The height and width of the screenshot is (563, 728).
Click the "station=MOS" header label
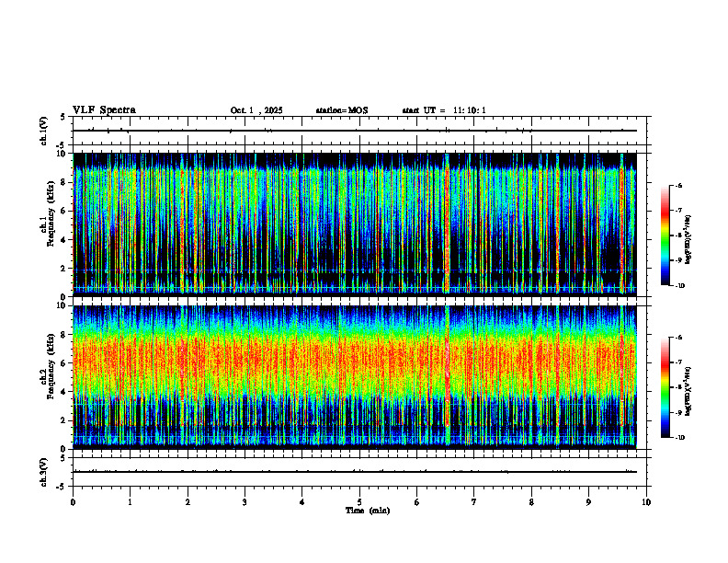pos(342,110)
